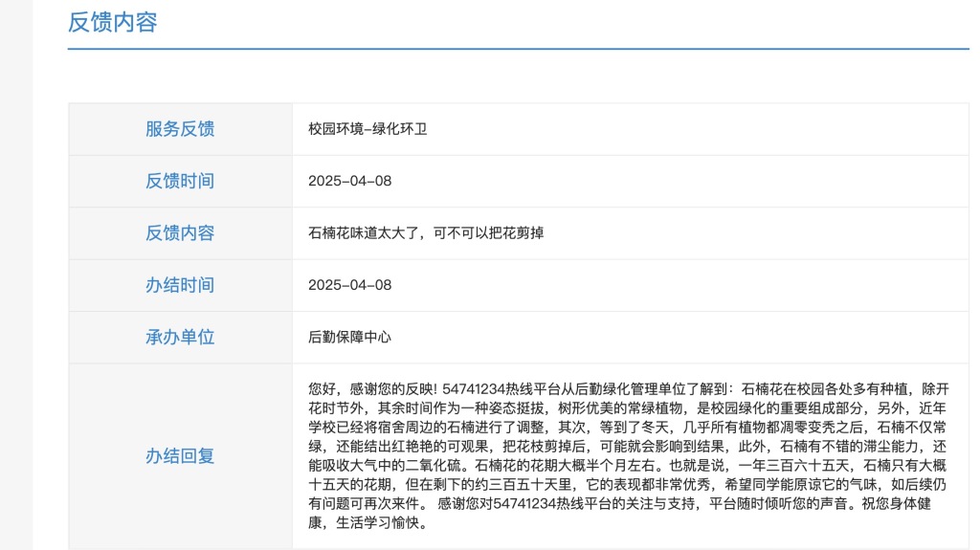
Task: Click the date in the 反馈时间 row
Action: click(x=349, y=181)
